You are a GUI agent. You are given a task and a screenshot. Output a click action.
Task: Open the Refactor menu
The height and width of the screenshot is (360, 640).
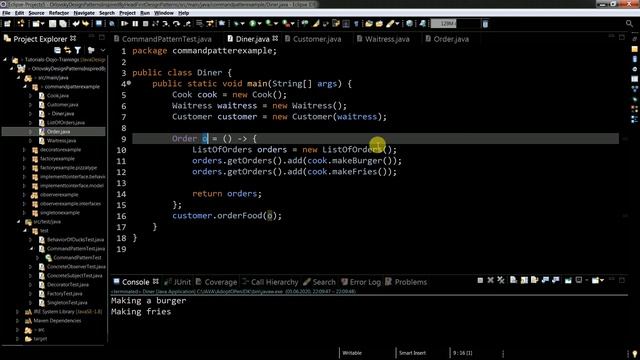click(59, 13)
